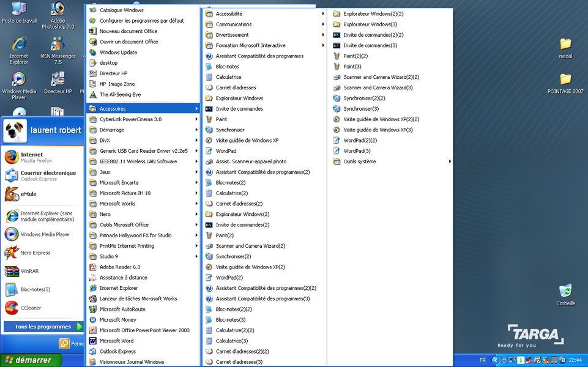Click the démarrer start button
The height and width of the screenshot is (367, 588).
tap(31, 360)
